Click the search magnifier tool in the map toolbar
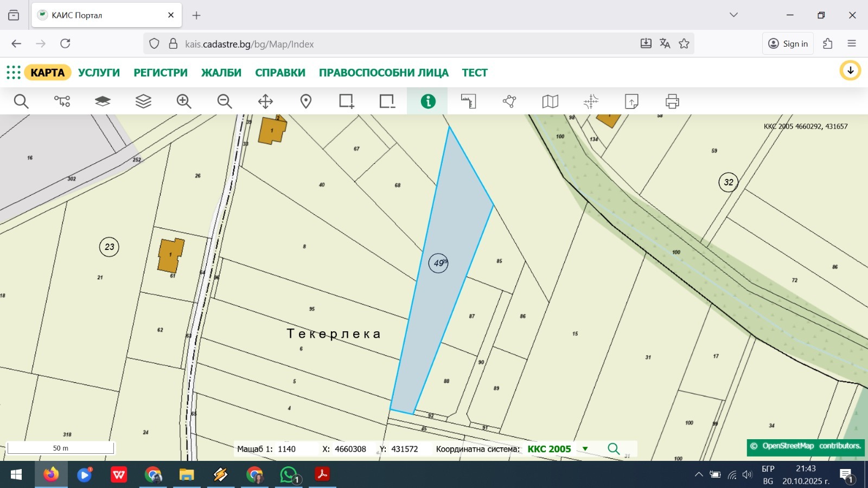 point(21,101)
